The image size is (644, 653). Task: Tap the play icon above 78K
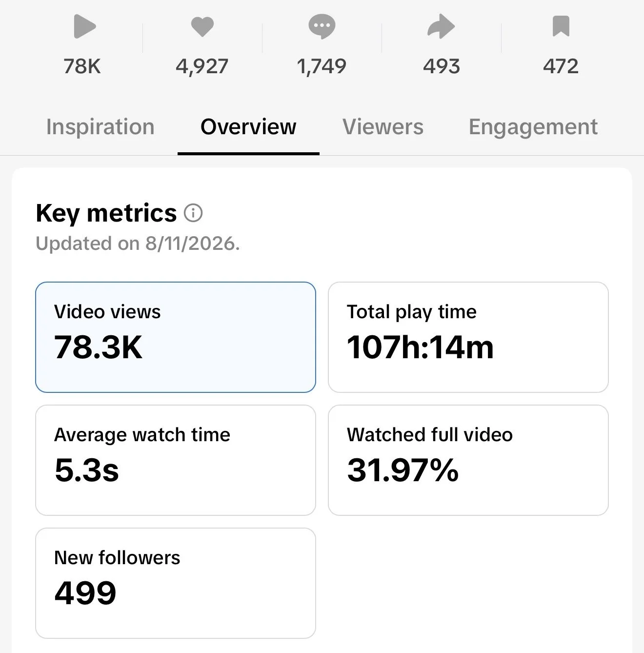(84, 26)
